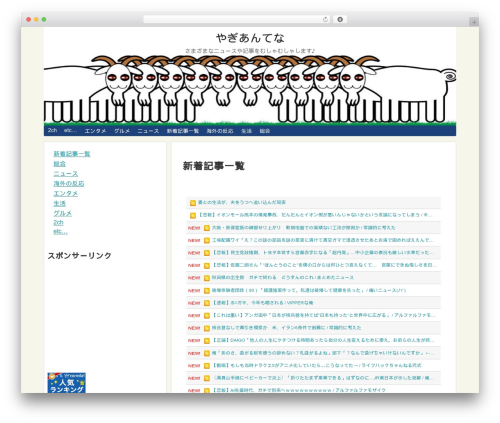Click the feed icon beside the 佐藤二朗さん article
Image resolution: width=500 pixels, height=423 pixels.
207,265
